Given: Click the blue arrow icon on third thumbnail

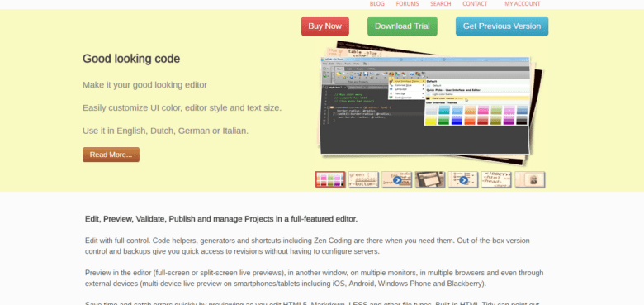Looking at the screenshot, I should pyautogui.click(x=397, y=180).
